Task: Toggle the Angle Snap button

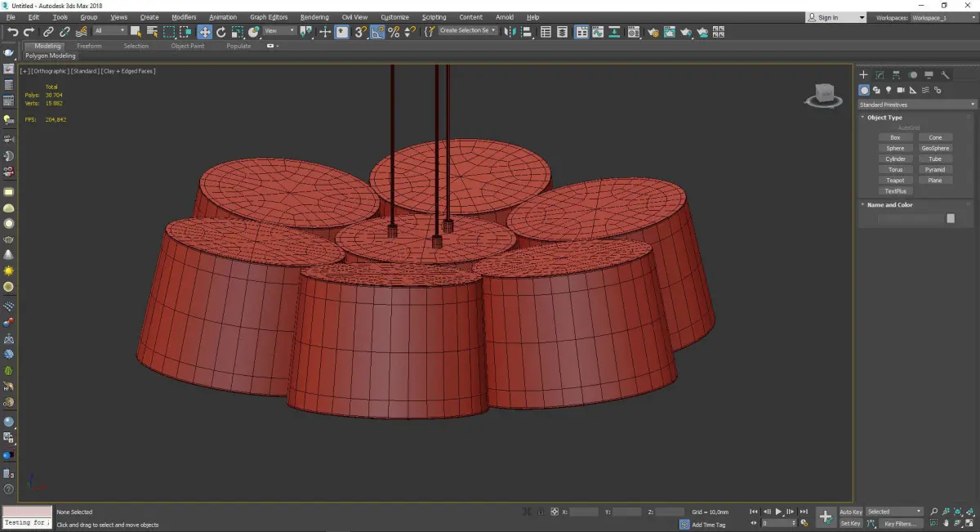Action: tap(377, 32)
